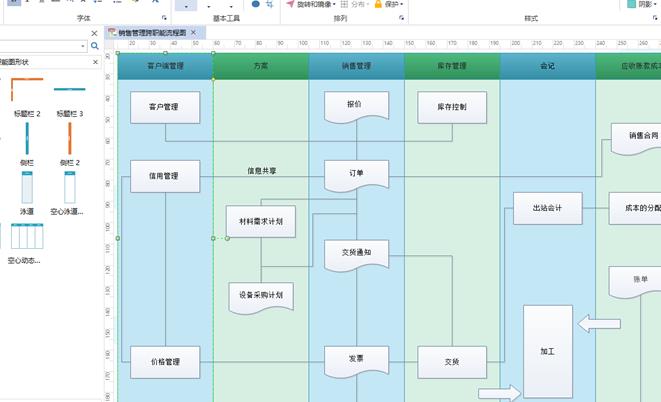Viewport: 661px width, 402px height.
Task: Click the 客户管理 process box
Action: 165,107
